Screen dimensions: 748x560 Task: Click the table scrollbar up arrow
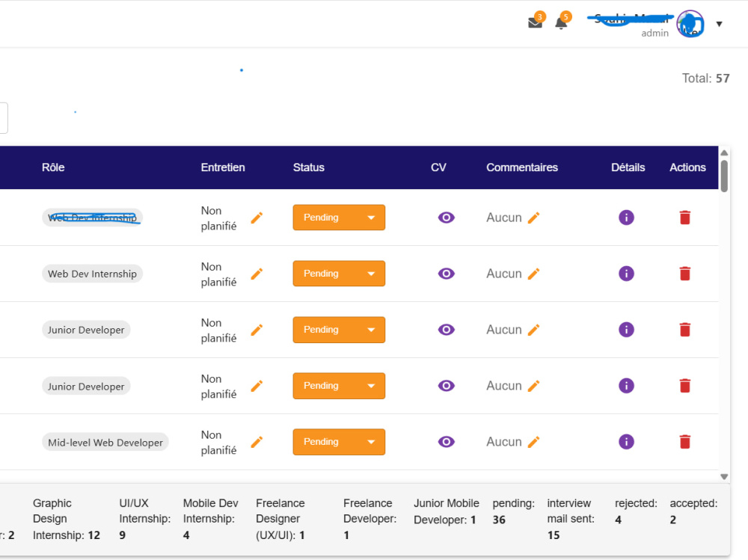coord(724,153)
